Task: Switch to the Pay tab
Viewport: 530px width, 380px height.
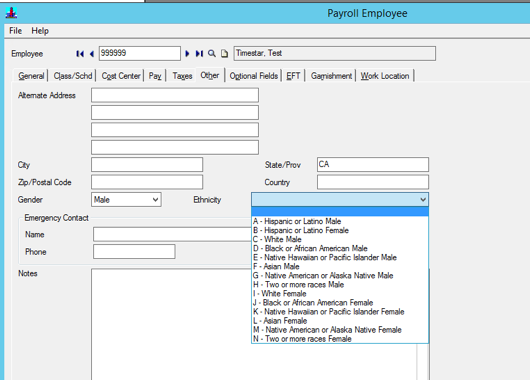Action: point(155,76)
